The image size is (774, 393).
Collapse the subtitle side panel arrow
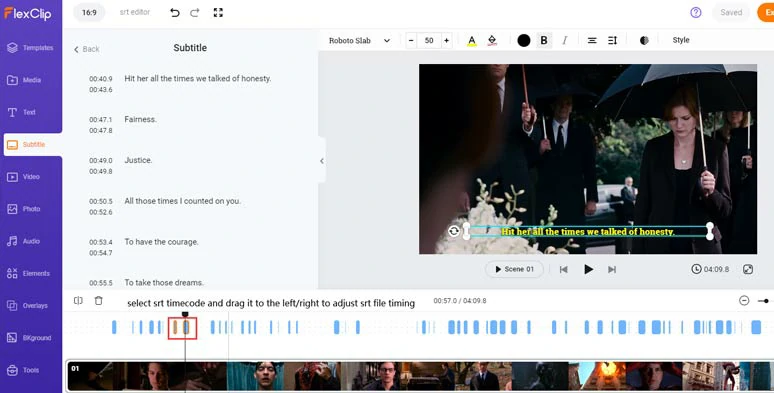(x=322, y=161)
